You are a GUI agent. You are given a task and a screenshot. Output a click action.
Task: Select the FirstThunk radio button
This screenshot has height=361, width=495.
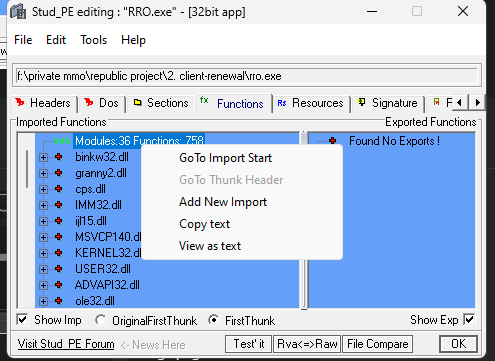pos(213,320)
